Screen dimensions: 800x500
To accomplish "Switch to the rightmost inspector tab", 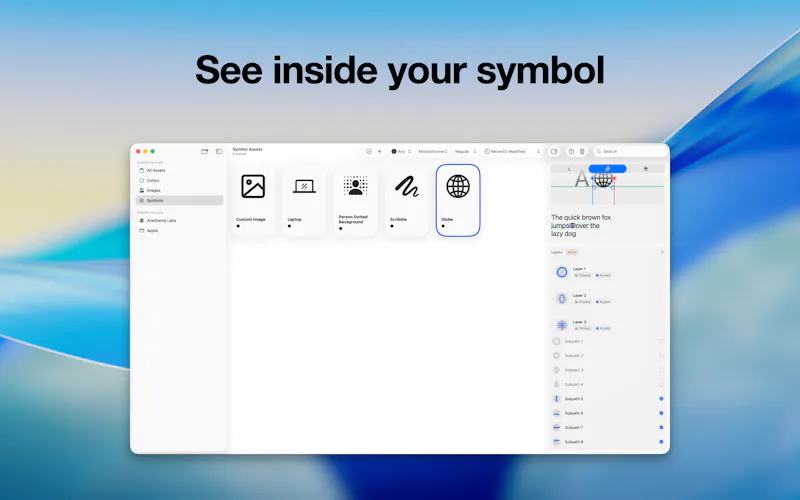I will click(x=645, y=169).
